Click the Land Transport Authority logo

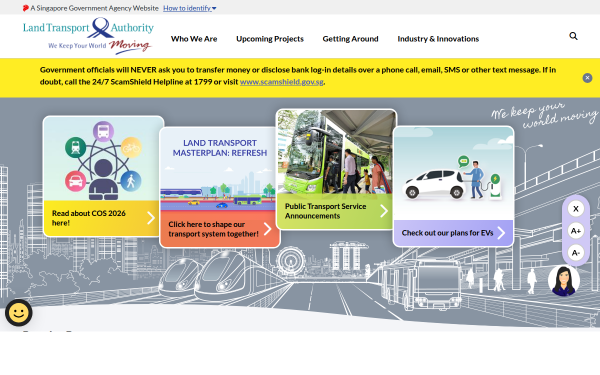(x=88, y=36)
